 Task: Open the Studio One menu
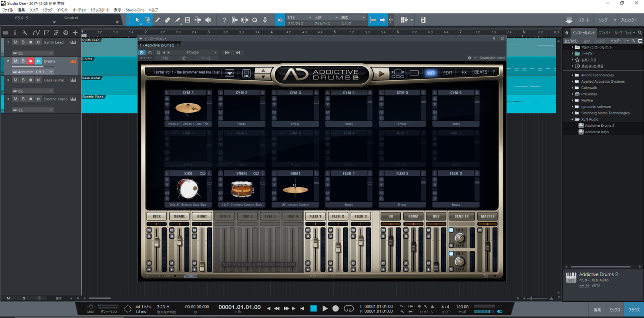135,10
